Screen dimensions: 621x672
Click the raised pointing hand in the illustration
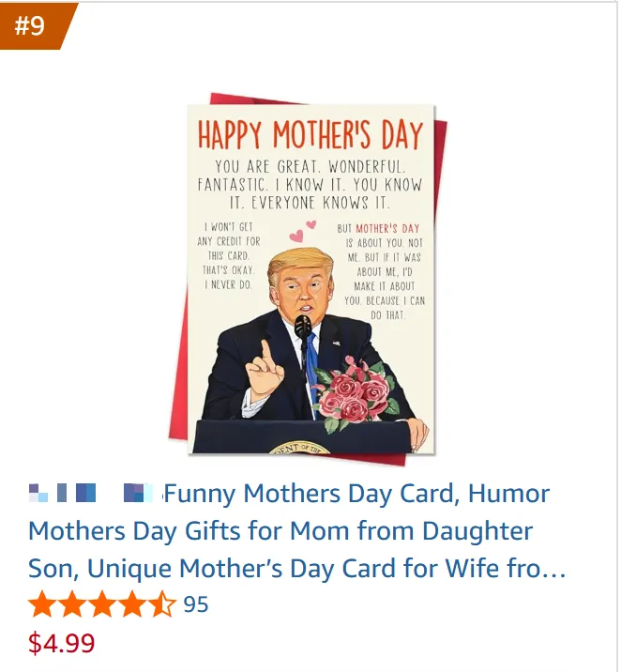pos(265,367)
